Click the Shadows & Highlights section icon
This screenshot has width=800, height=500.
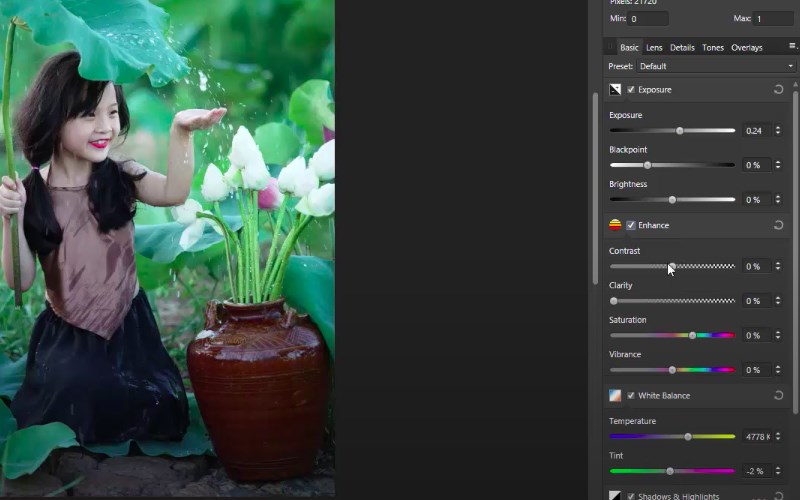615,496
